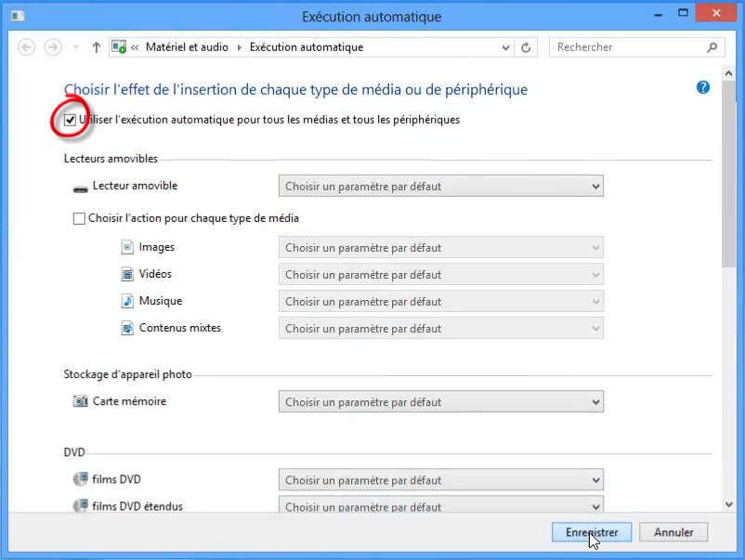The image size is (745, 560).
Task: Click the blue help question mark icon
Action: (702, 87)
